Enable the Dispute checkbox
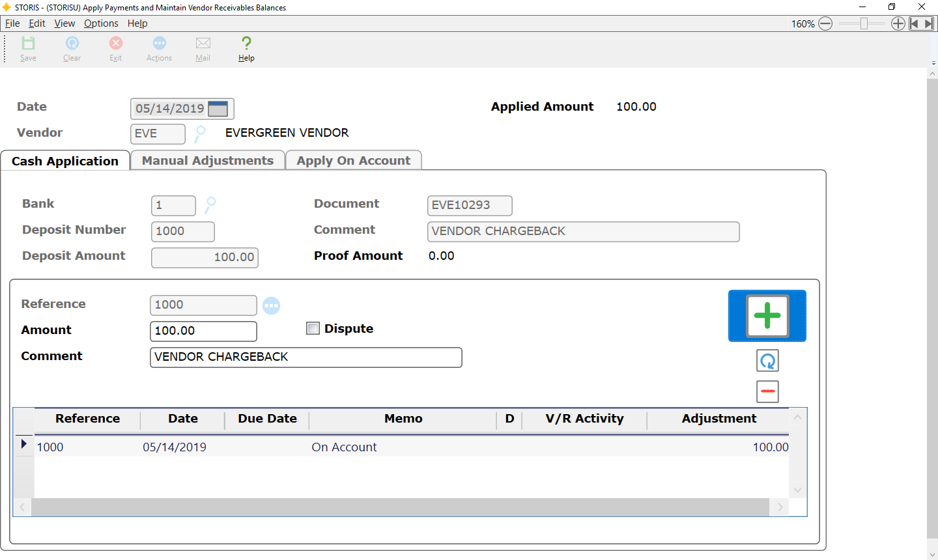The width and height of the screenshot is (938, 560). point(313,329)
